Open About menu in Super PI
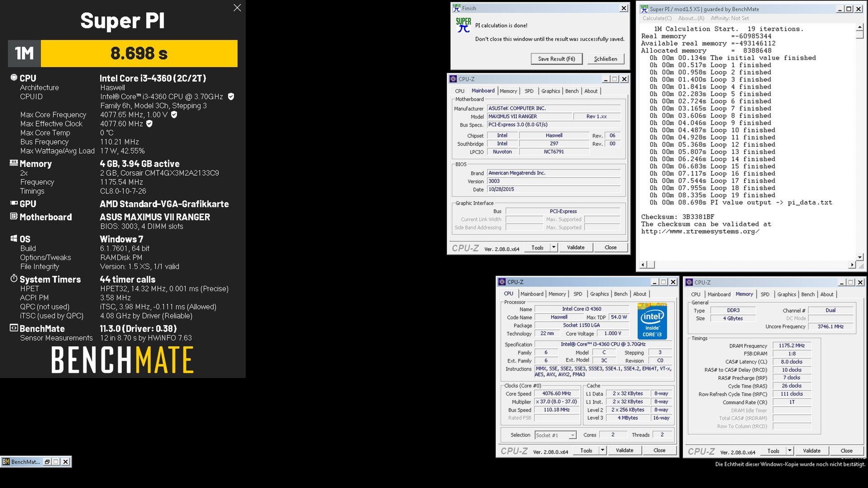The image size is (868, 488). (691, 19)
